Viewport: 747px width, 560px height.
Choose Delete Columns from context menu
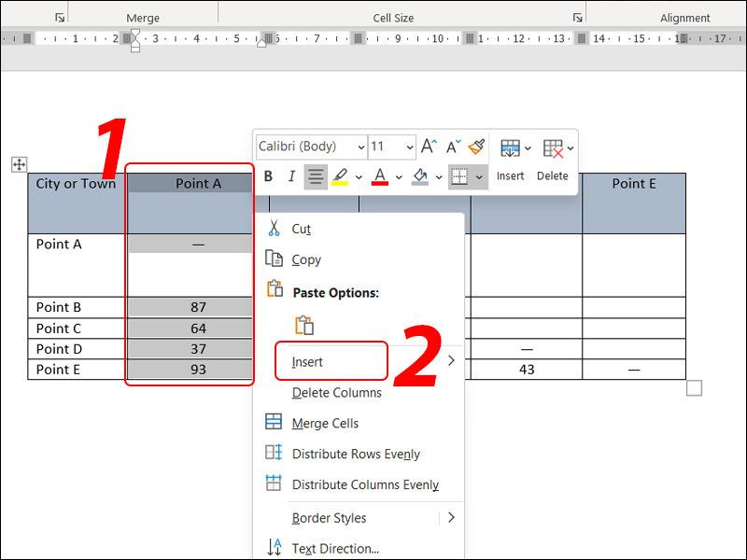click(x=336, y=393)
